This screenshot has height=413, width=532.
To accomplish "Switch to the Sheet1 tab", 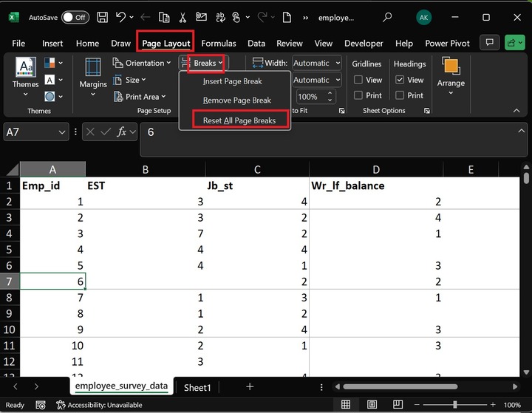I will pyautogui.click(x=197, y=387).
